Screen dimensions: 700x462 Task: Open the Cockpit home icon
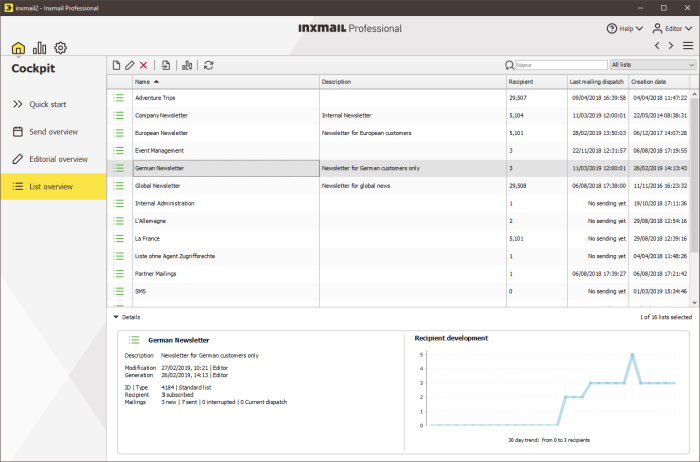click(x=18, y=48)
